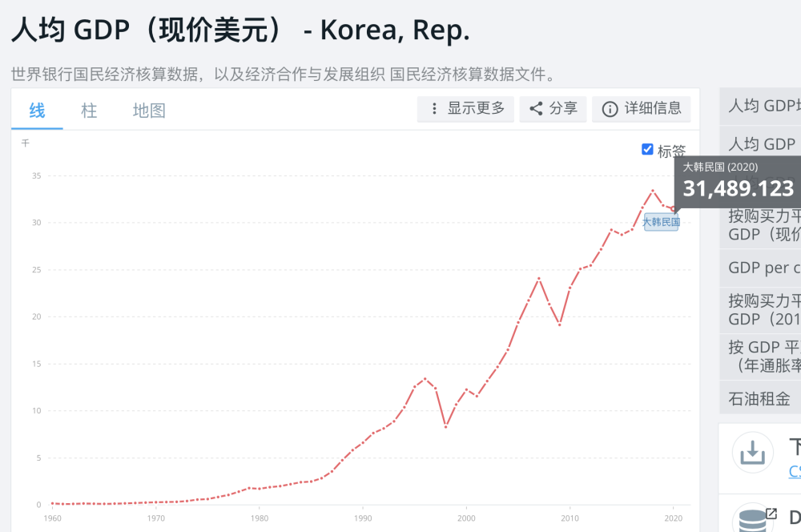Open the 地图 map tab
This screenshot has height=532, width=801.
point(149,111)
